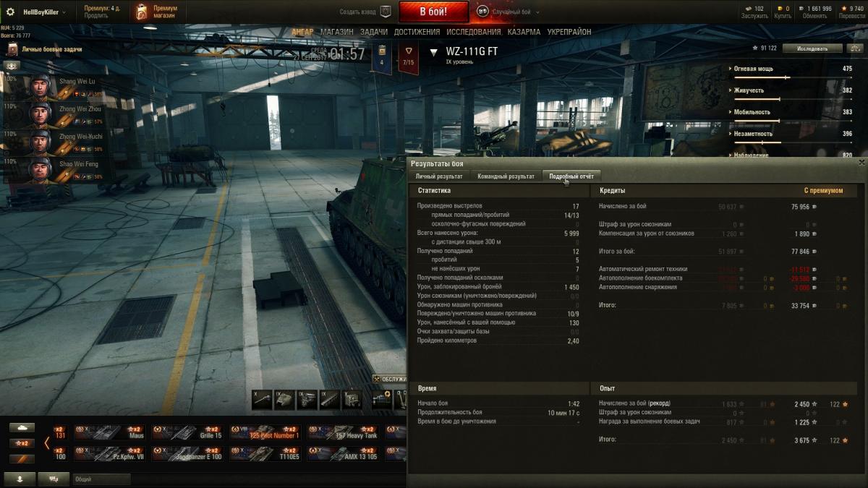The width and height of the screenshot is (868, 488).
Task: Click Заслужить under the bonds counter
Action: 754,16
